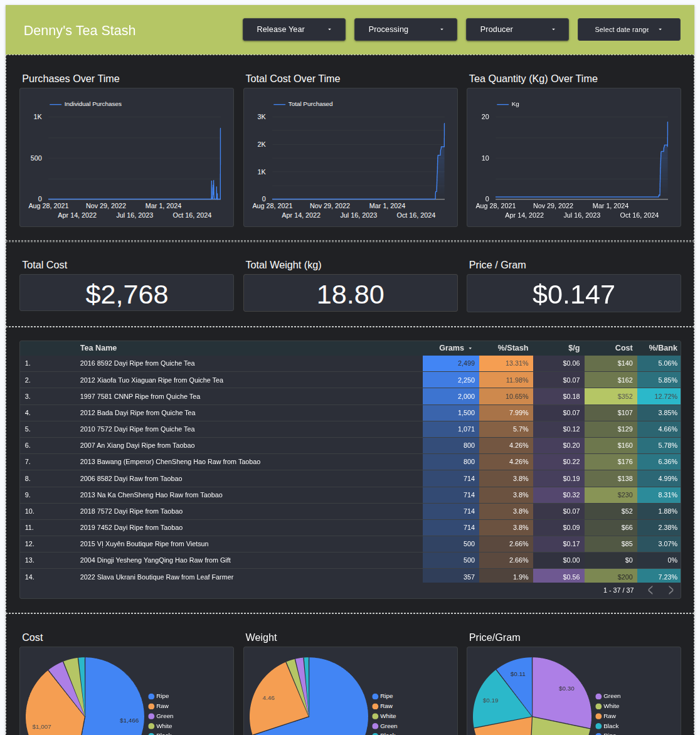The width and height of the screenshot is (700, 735).
Task: Click Raw legend dot in Price/Gram pie
Action: pyautogui.click(x=599, y=716)
